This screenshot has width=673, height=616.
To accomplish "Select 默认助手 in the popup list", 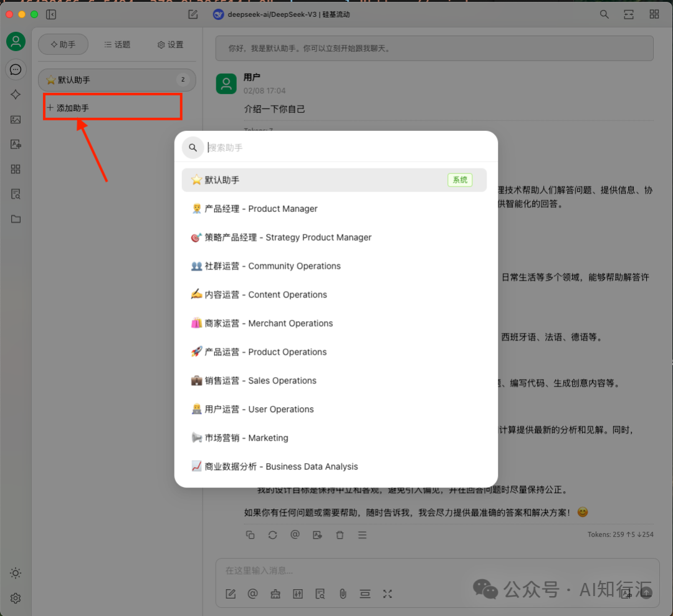I will click(x=335, y=180).
